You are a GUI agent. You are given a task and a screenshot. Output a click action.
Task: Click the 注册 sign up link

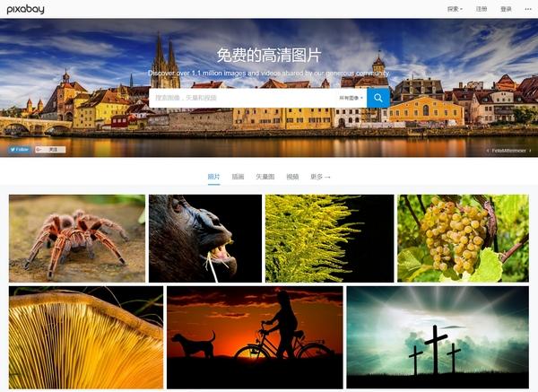[x=482, y=9]
